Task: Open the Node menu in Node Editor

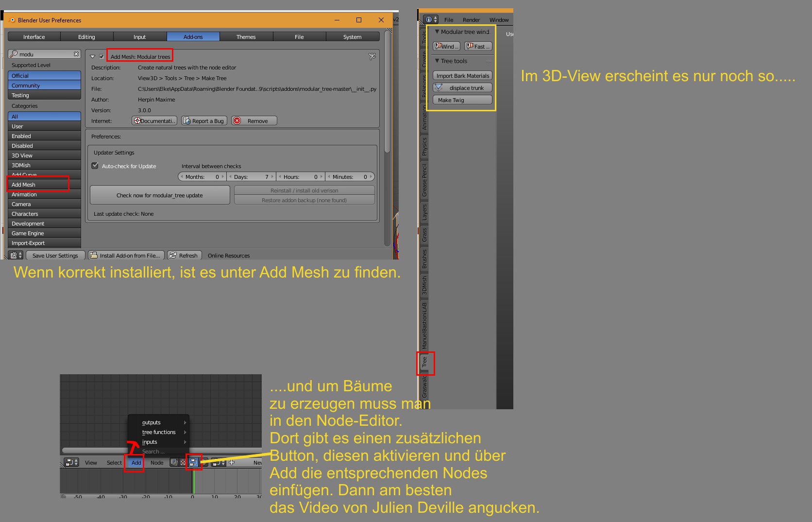Action: point(157,462)
